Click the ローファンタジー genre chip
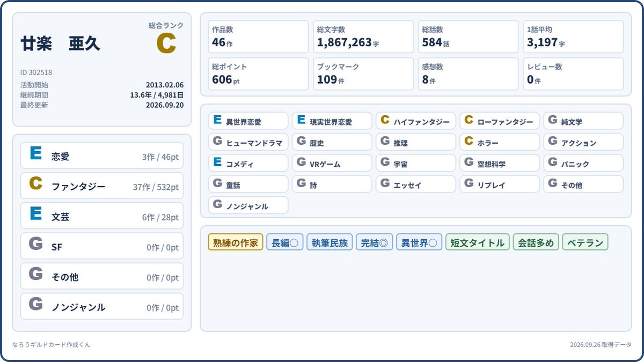This screenshot has width=644, height=362. 500,121
